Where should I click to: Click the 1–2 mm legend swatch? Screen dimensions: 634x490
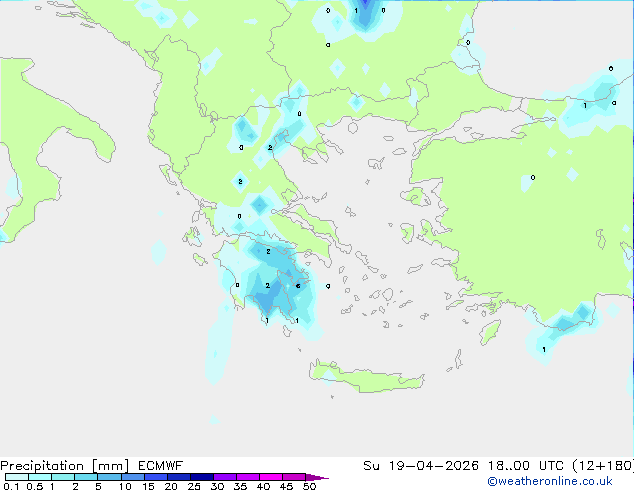point(63,477)
